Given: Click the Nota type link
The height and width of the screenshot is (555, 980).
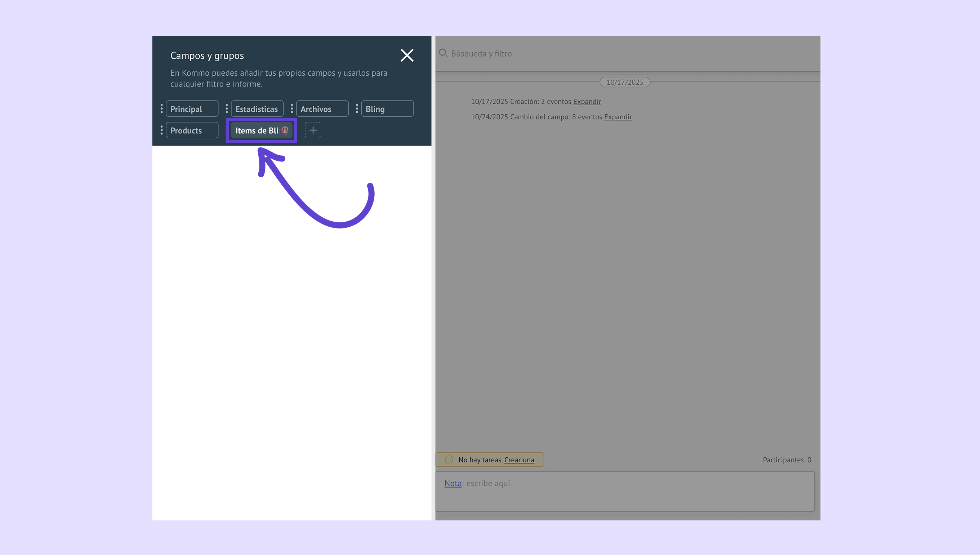Looking at the screenshot, I should (453, 483).
